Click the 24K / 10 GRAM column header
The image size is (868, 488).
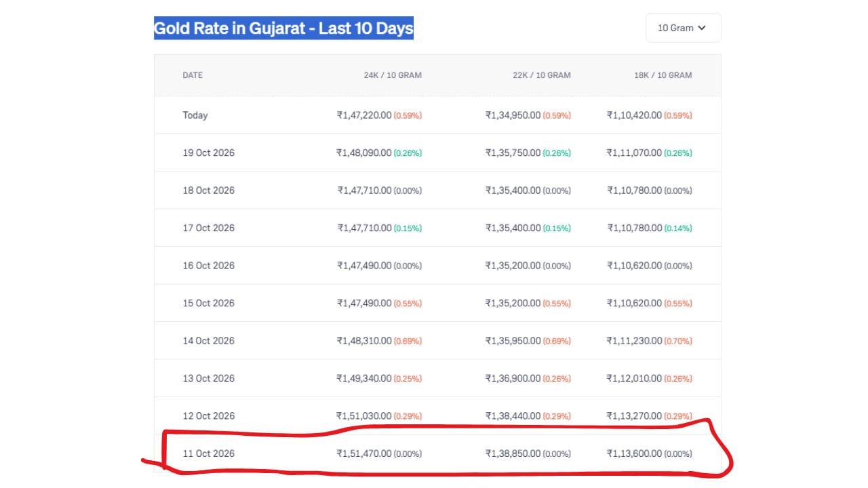coord(393,75)
